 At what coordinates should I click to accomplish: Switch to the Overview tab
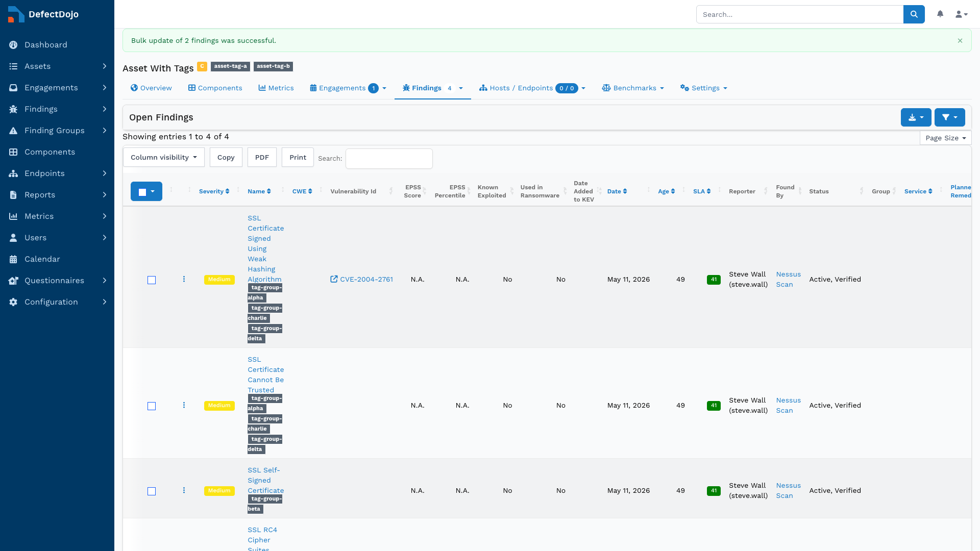coord(151,88)
